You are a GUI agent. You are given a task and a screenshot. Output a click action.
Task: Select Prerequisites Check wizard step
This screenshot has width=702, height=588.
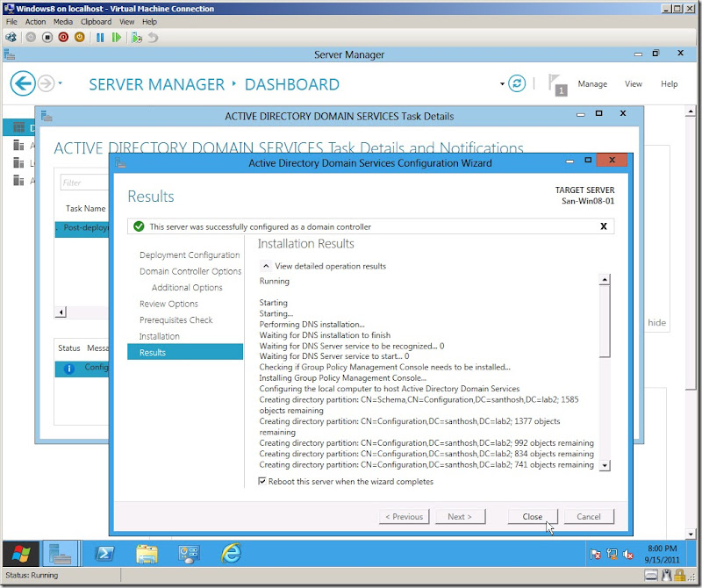(x=176, y=319)
